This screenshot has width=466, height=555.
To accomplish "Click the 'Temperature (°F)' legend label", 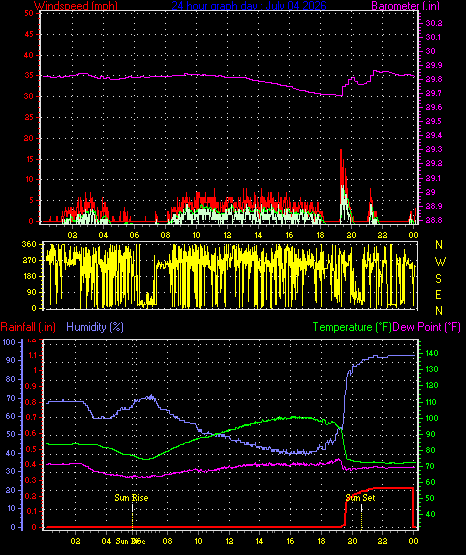I will 352,327.
